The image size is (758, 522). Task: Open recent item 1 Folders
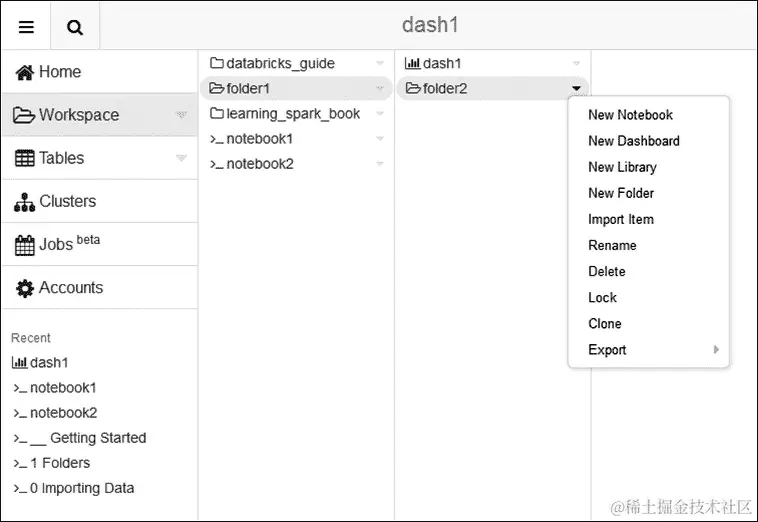(x=60, y=463)
